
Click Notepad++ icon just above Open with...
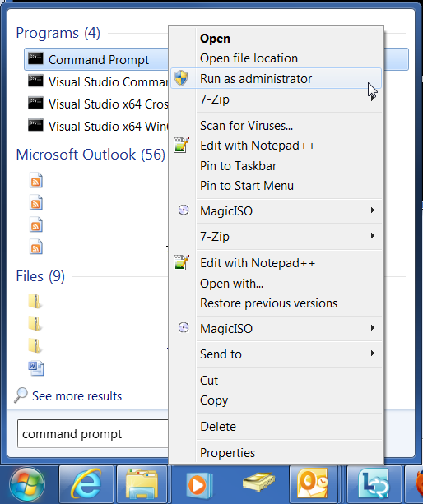click(x=181, y=262)
